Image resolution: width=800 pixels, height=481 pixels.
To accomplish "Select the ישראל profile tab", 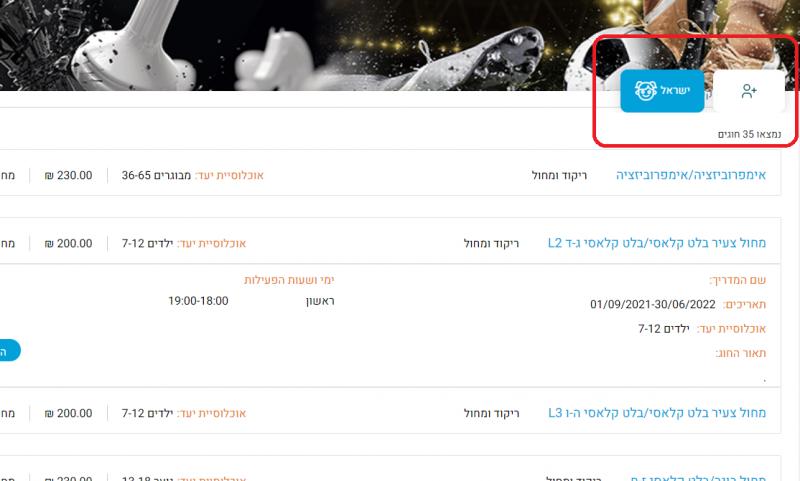I will pos(662,91).
